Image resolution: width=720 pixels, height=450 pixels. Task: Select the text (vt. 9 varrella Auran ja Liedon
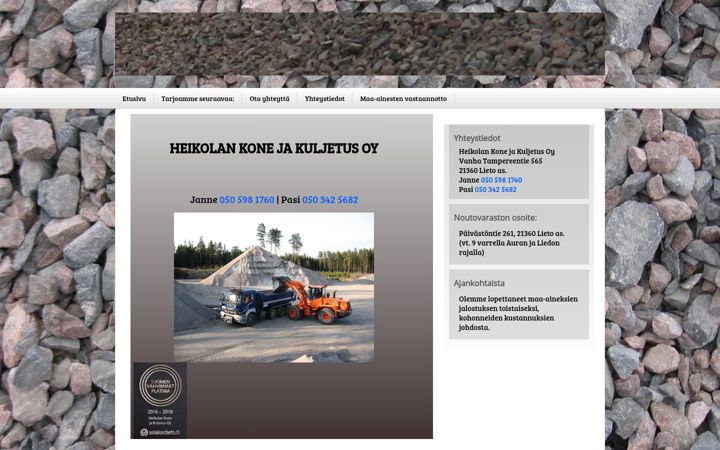(509, 243)
